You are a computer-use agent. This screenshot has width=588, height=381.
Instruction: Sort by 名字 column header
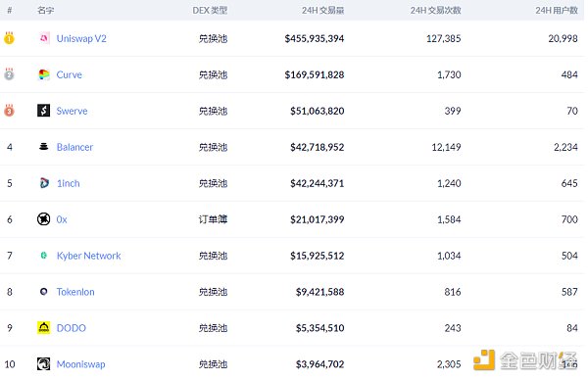click(46, 11)
